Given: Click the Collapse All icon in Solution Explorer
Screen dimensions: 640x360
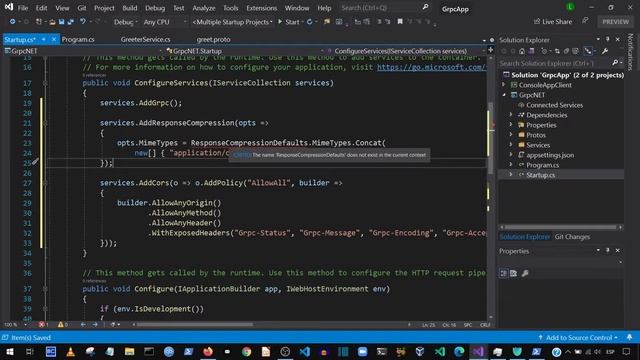Looking at the screenshot, I should (566, 51).
